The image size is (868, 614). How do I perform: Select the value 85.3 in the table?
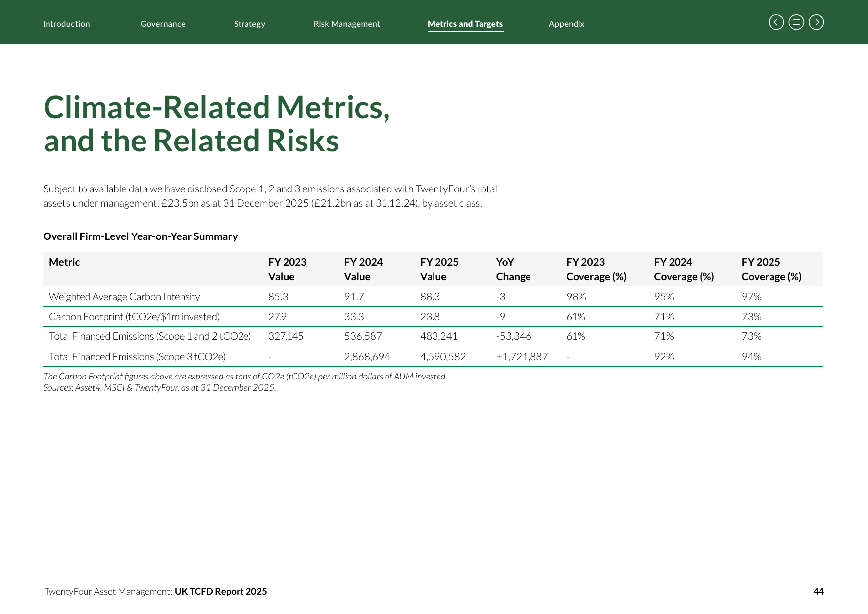coord(278,297)
